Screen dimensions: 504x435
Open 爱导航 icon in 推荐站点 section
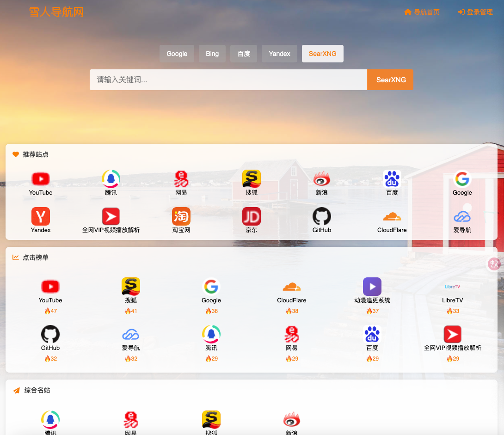462,216
